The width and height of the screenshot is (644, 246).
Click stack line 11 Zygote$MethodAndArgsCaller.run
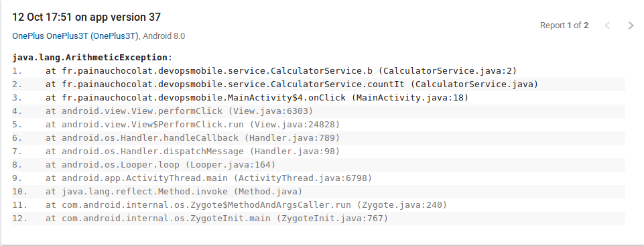pos(319,204)
